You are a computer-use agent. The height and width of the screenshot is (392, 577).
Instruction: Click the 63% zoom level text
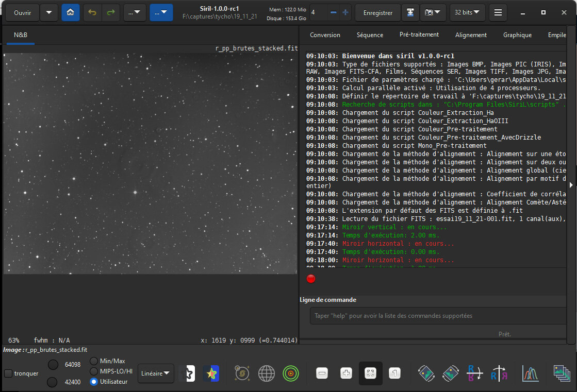pos(13,340)
